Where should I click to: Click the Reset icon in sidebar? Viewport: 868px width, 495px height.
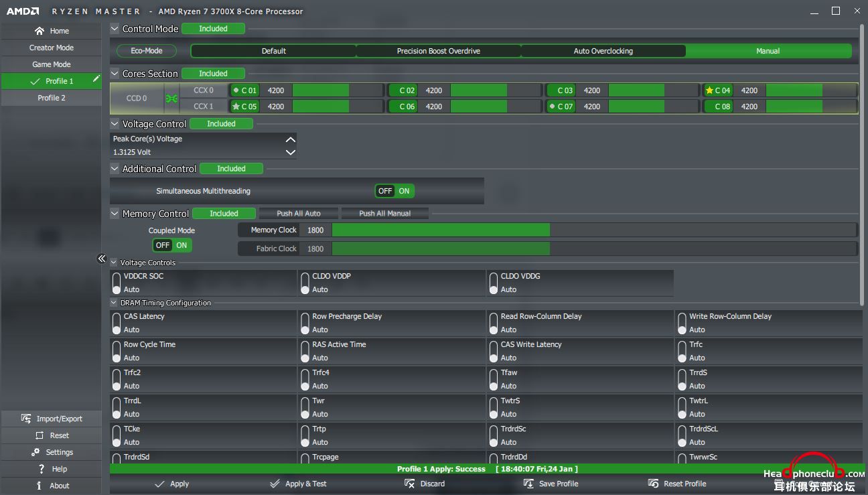coord(40,435)
